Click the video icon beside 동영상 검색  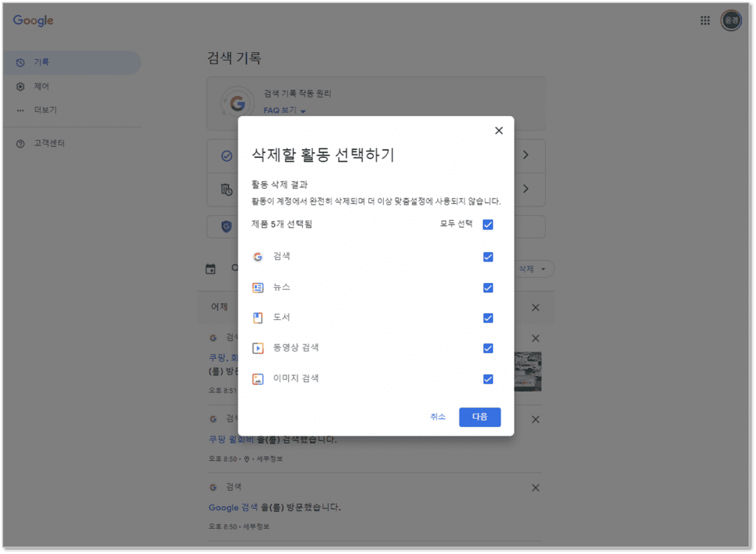(x=258, y=349)
